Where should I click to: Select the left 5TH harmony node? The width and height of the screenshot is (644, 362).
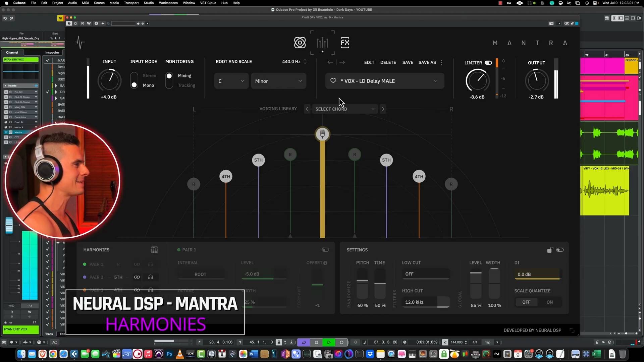[258, 160]
